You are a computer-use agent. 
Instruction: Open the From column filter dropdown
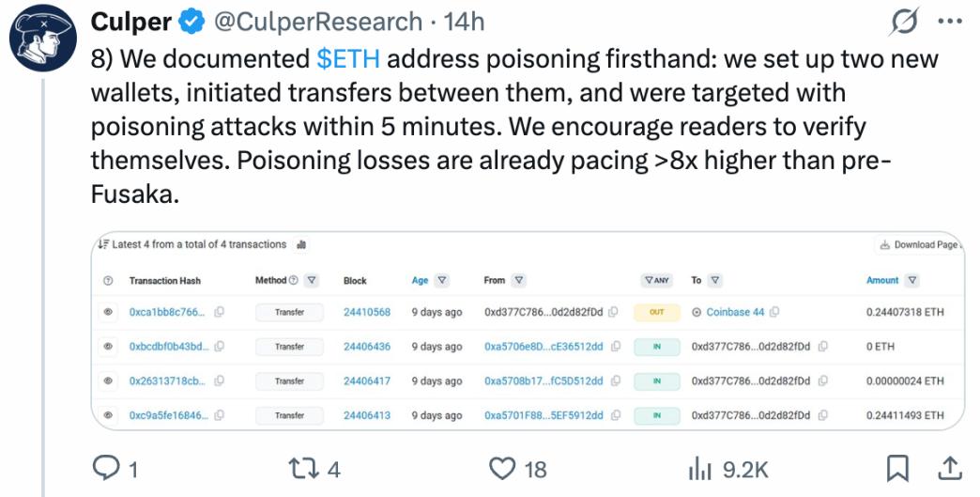[x=519, y=280]
